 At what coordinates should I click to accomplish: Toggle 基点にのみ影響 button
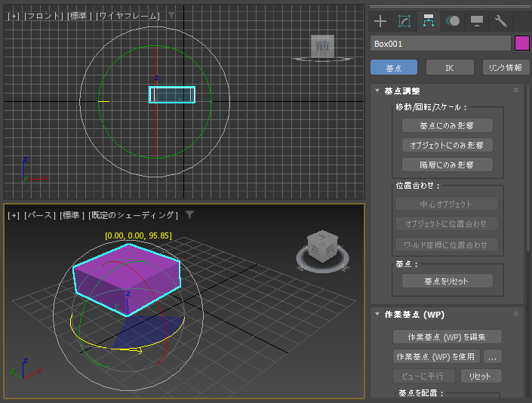coord(447,125)
